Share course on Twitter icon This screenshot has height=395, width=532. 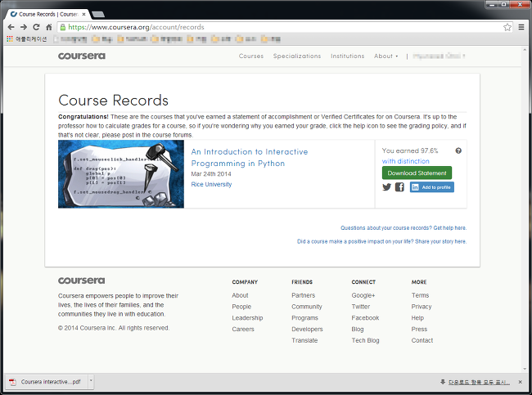pyautogui.click(x=387, y=186)
